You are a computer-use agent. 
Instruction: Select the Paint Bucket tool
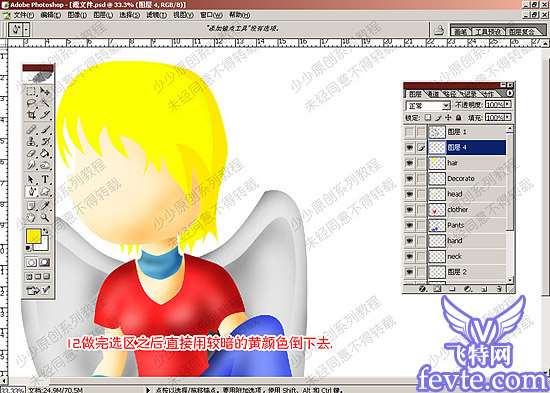tap(45, 153)
